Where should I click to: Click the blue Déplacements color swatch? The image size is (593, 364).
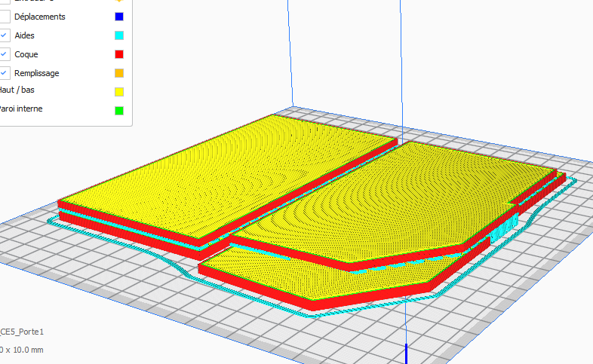(x=119, y=17)
